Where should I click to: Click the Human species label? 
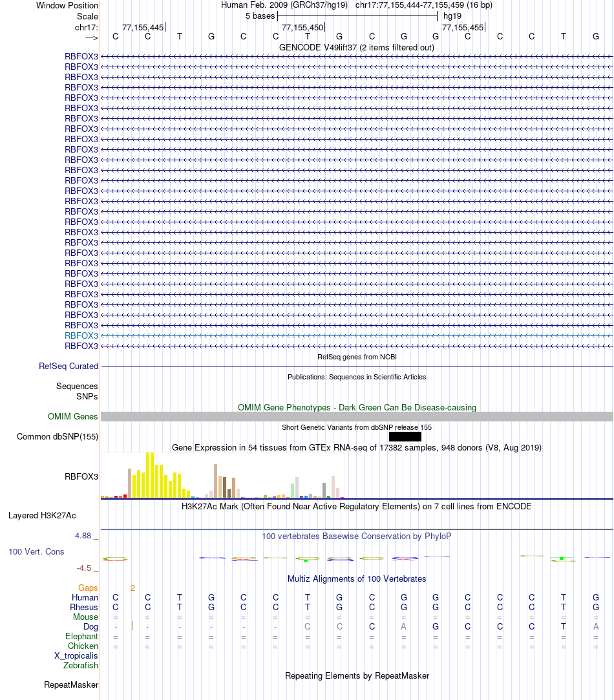85,598
